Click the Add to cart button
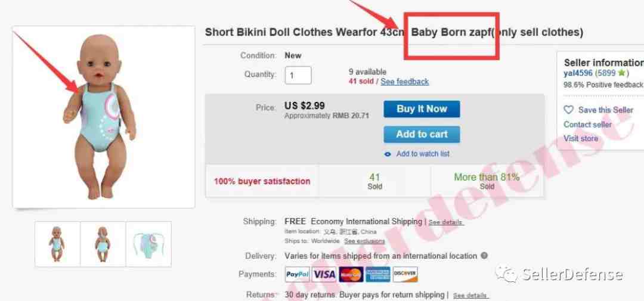This screenshot has height=301, width=644. [422, 134]
